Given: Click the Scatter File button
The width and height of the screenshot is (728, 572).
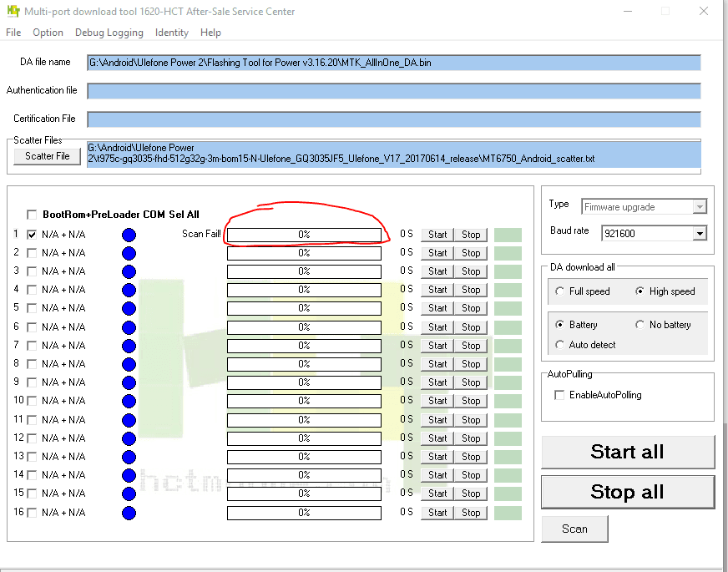Looking at the screenshot, I should [47, 156].
